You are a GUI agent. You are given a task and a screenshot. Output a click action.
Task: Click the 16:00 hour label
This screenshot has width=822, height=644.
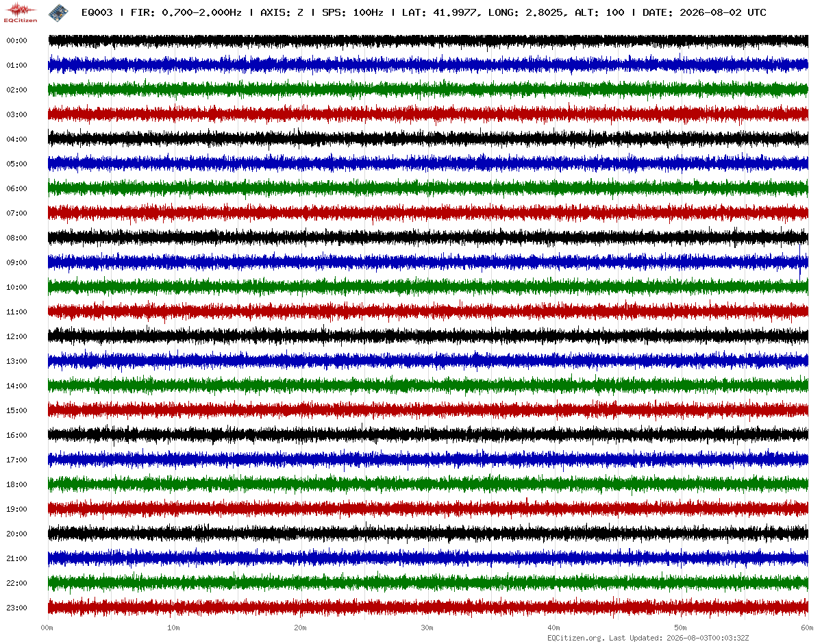(16, 436)
